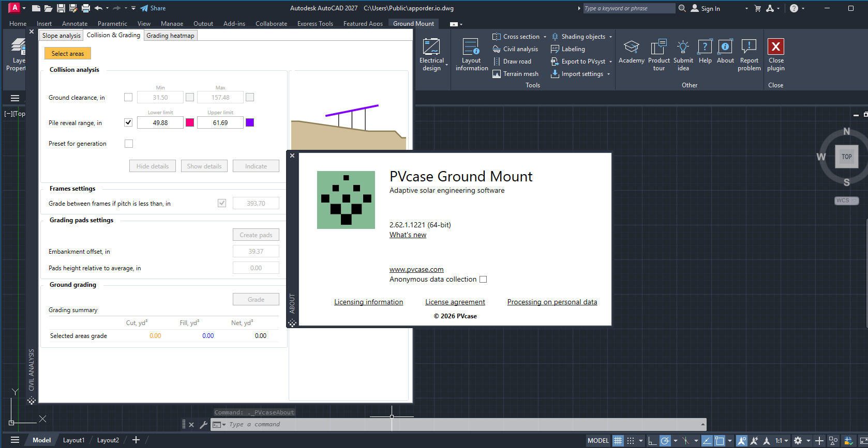Uncheck the Pile reveal range checkbox

[128, 122]
